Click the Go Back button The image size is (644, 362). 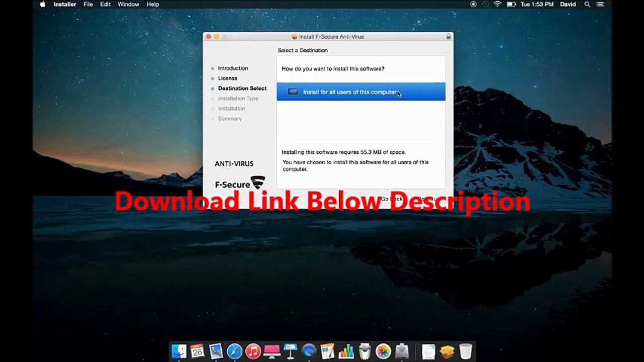click(x=392, y=199)
